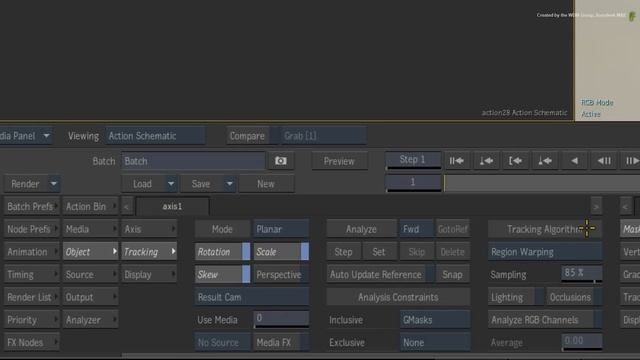The height and width of the screenshot is (360, 640).
Task: Select the Object menu item
Action: [x=91, y=252]
